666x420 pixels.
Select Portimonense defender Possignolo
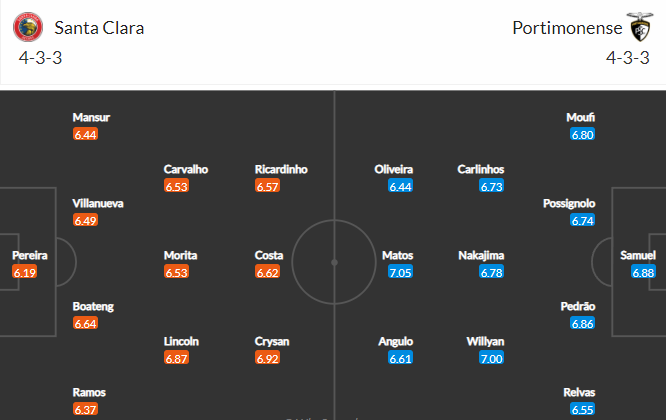click(568, 204)
